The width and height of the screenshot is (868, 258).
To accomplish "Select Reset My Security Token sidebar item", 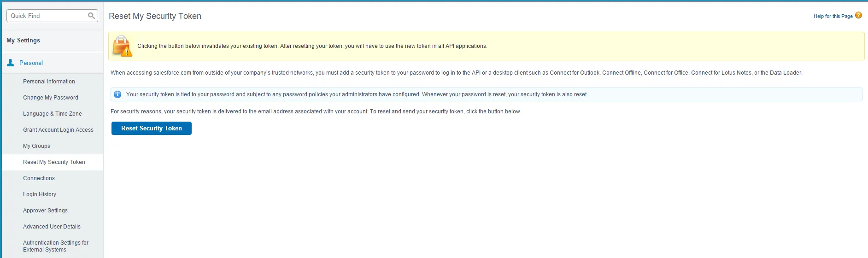I will pyautogui.click(x=54, y=162).
